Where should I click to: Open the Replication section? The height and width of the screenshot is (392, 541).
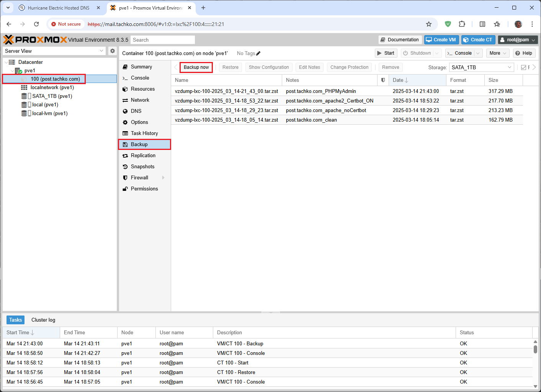point(145,155)
